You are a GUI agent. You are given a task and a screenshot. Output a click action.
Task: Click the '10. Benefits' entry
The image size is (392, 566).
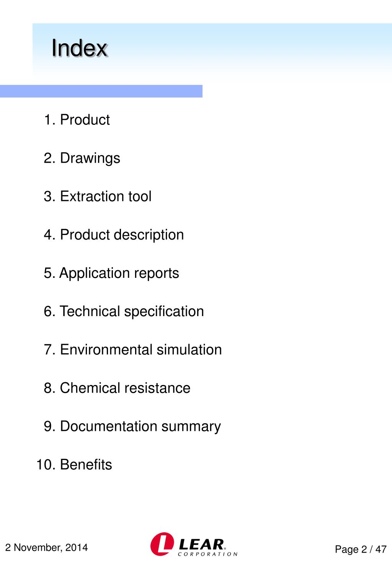74,465
